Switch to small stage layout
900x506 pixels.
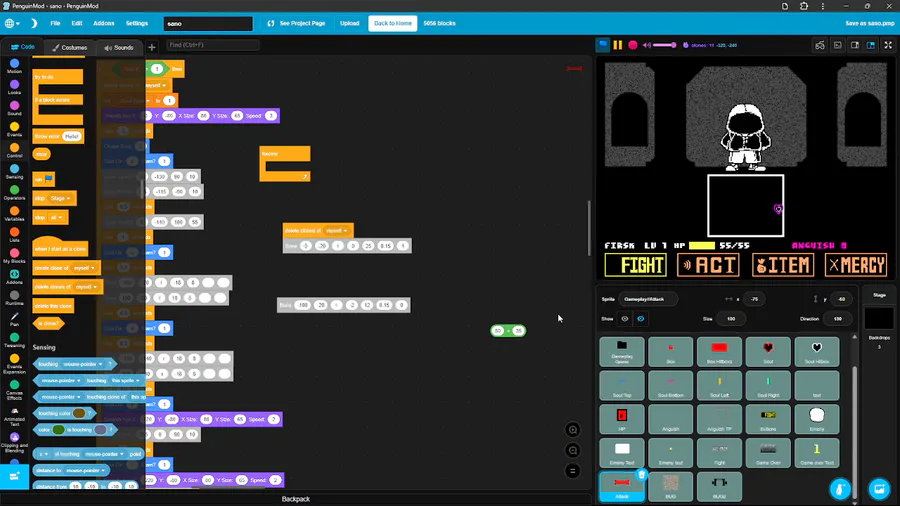tap(855, 45)
